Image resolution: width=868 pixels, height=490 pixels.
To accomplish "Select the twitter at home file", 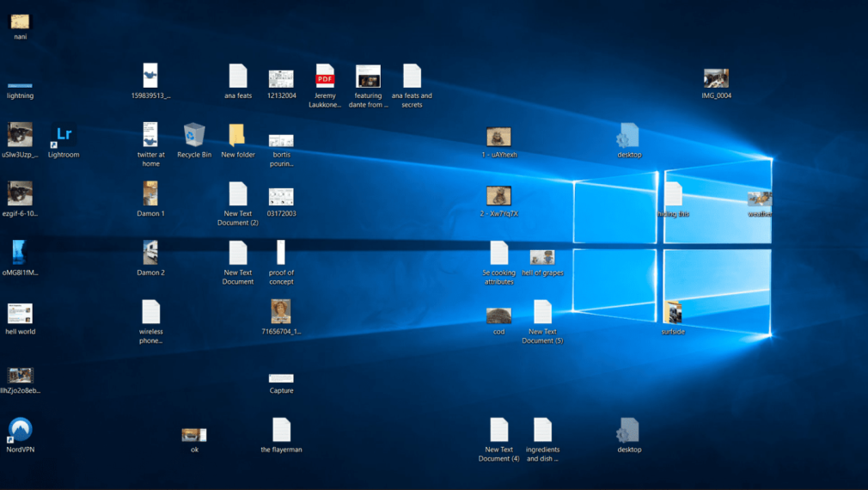I will click(x=150, y=144).
